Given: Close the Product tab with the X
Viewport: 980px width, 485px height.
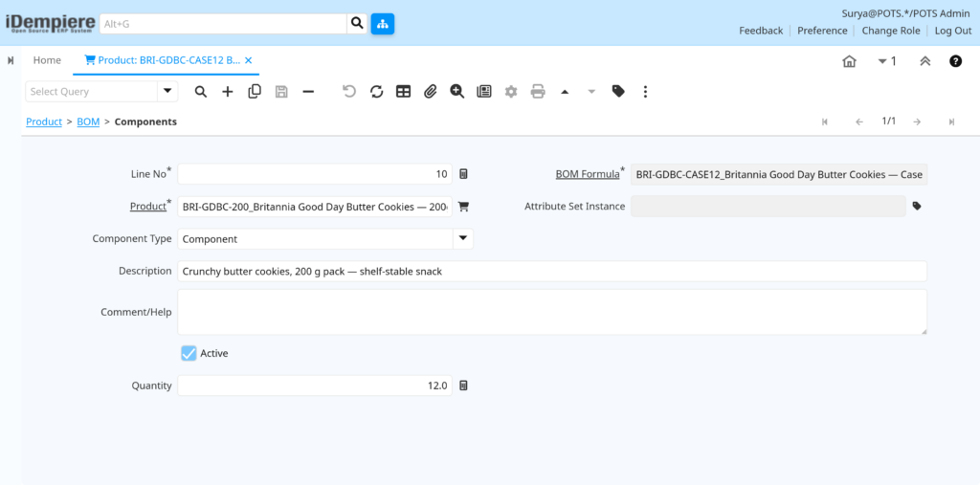Looking at the screenshot, I should 248,60.
